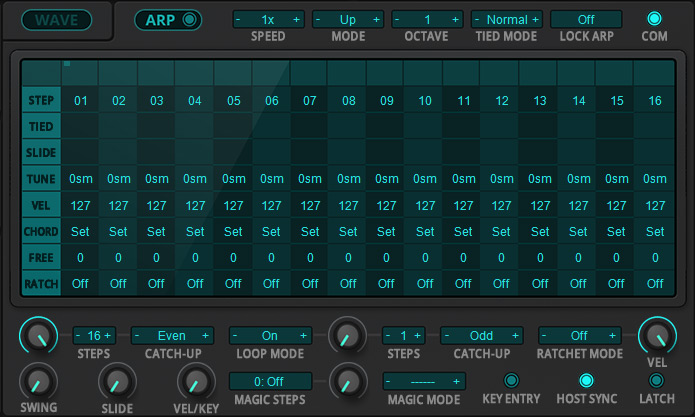The height and width of the screenshot is (417, 695).
Task: Enable the Latch toggle
Action: coord(656,380)
